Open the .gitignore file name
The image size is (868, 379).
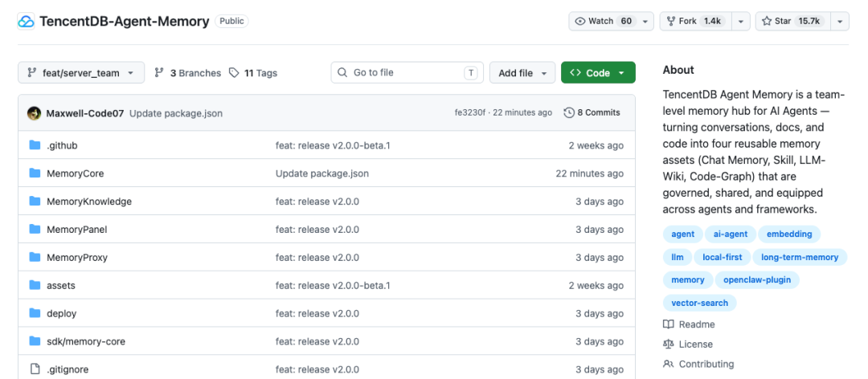[x=68, y=369]
